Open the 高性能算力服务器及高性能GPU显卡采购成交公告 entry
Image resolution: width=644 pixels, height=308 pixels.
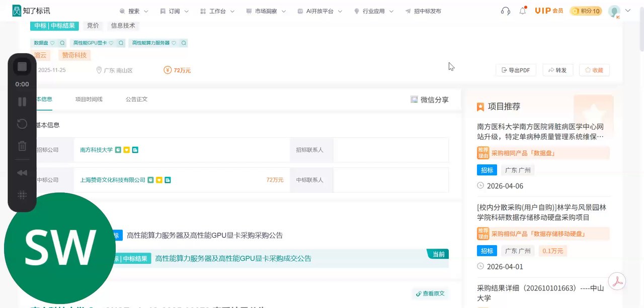[x=233, y=258]
